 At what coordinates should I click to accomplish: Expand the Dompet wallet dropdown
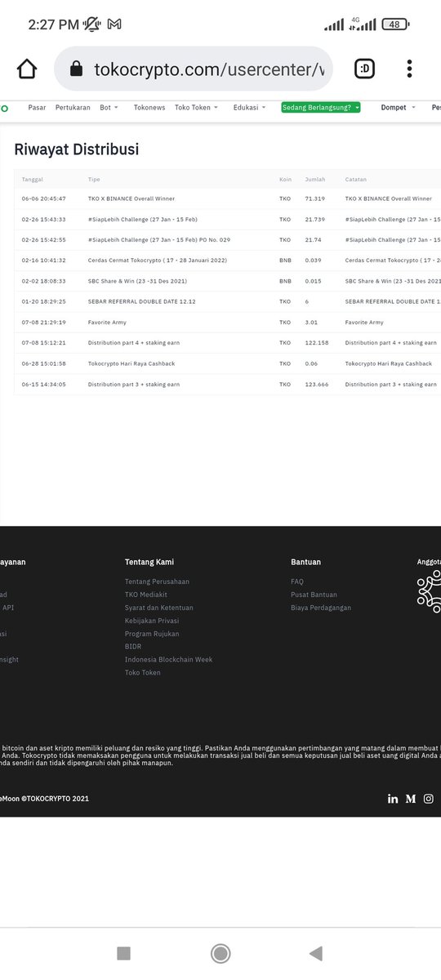tap(398, 107)
